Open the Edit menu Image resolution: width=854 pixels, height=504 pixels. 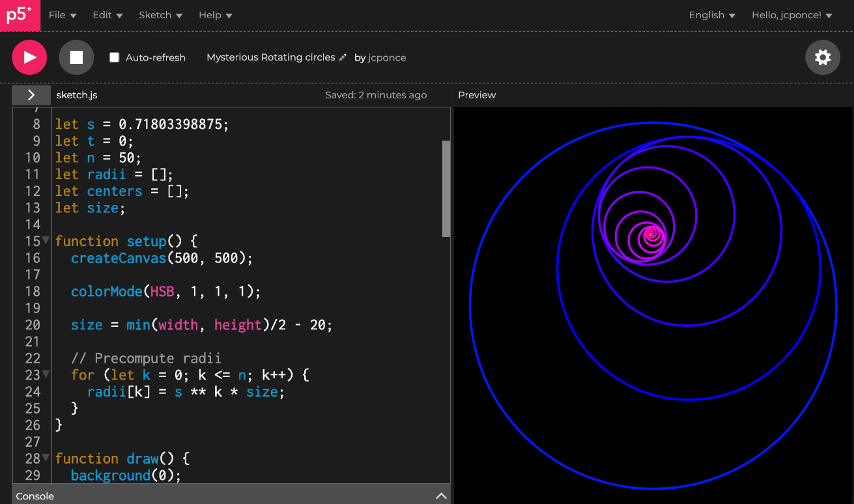pos(107,15)
